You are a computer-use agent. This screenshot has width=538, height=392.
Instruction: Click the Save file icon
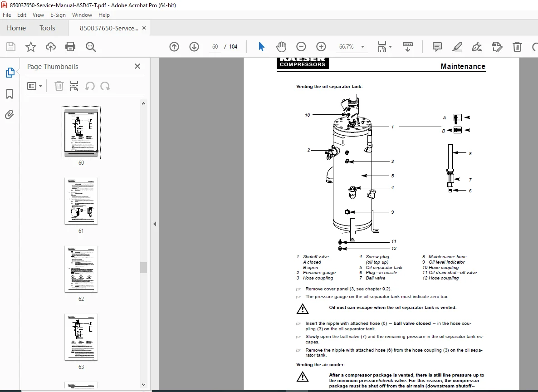(11, 47)
